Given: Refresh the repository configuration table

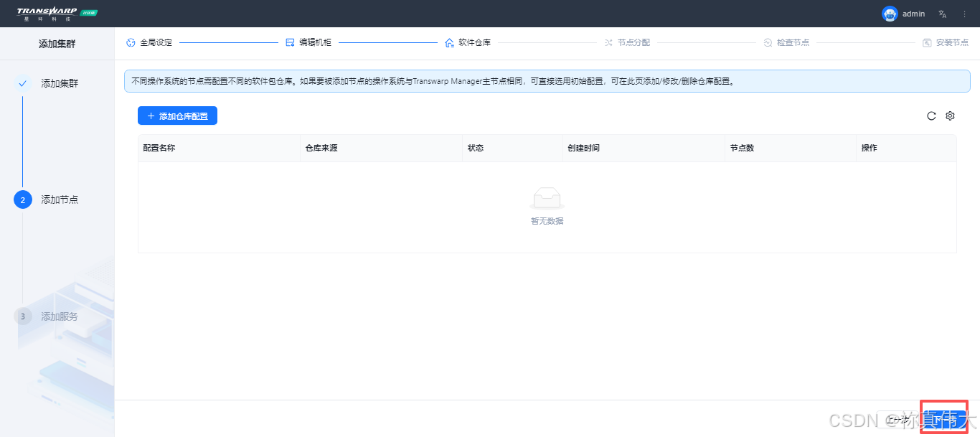Looking at the screenshot, I should point(931,116).
